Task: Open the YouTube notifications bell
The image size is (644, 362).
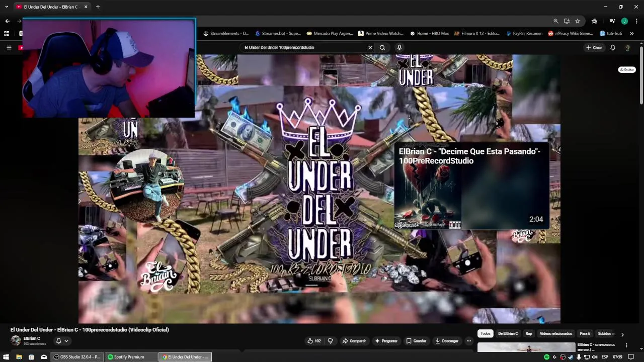Action: (x=613, y=48)
